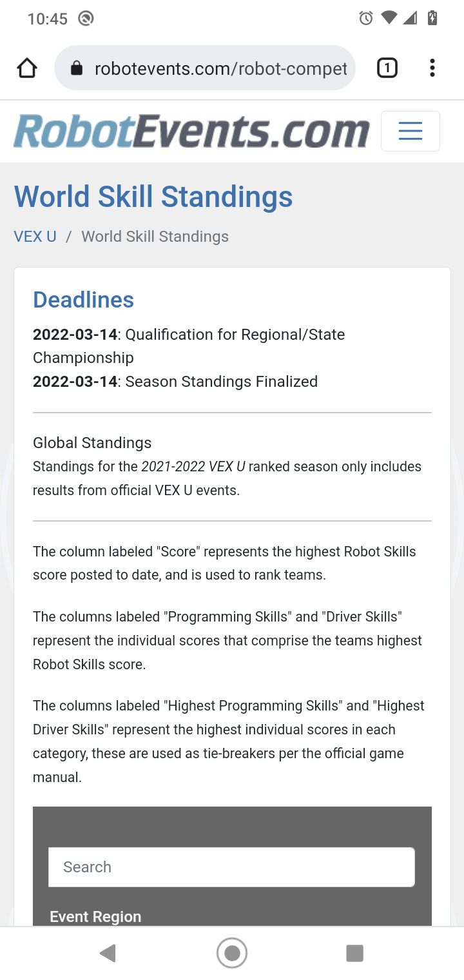Image resolution: width=464 pixels, height=980 pixels.
Task: Click the World Skill Standings heading
Action: coord(153,197)
